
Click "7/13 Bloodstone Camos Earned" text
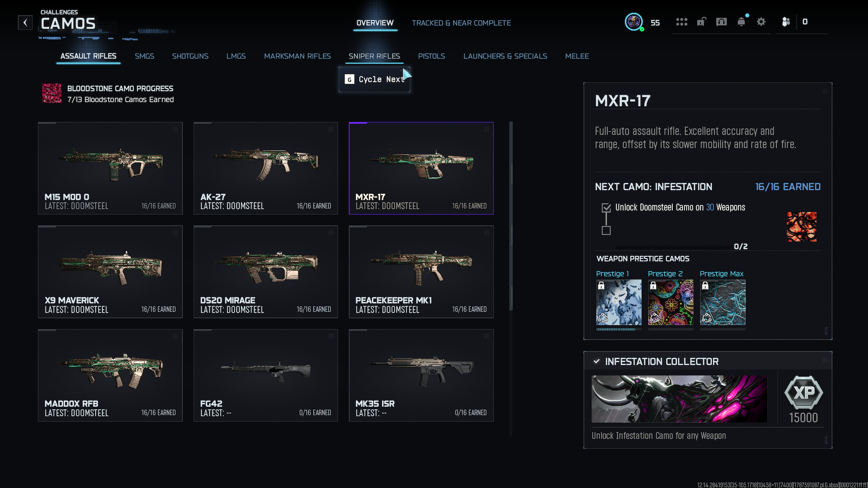click(x=120, y=99)
